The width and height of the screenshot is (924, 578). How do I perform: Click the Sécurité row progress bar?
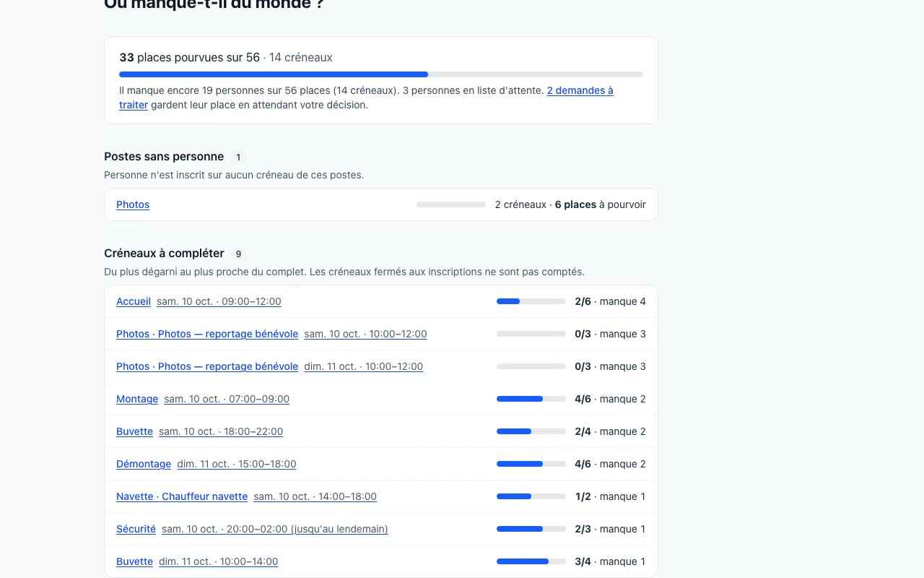click(531, 529)
